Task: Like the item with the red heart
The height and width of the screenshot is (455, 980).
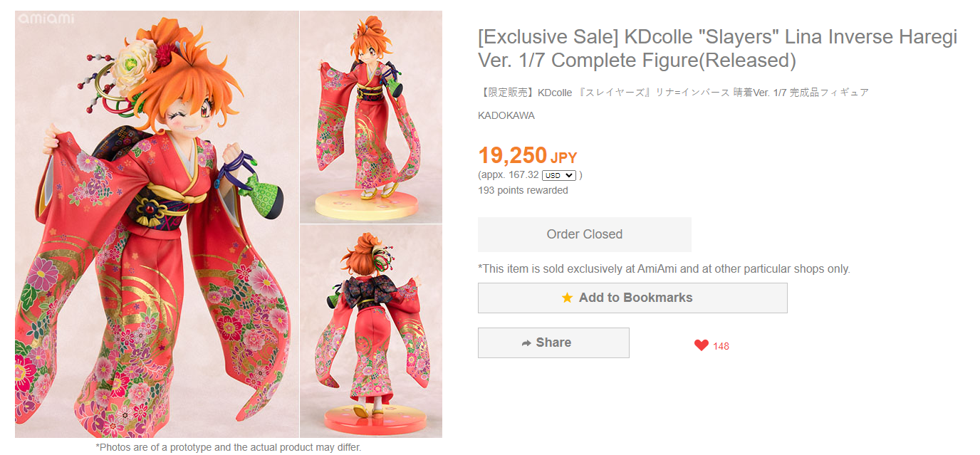Action: (702, 345)
